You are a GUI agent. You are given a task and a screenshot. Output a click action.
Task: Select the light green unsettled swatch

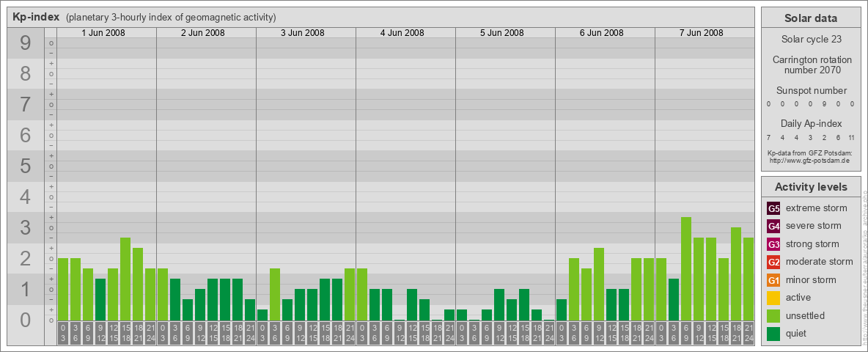tap(773, 316)
